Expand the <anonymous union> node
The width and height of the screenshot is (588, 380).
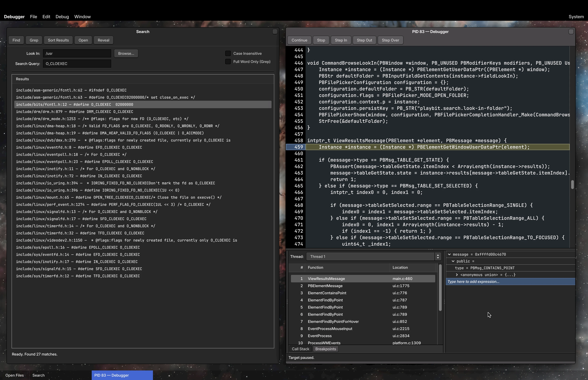pos(457,275)
